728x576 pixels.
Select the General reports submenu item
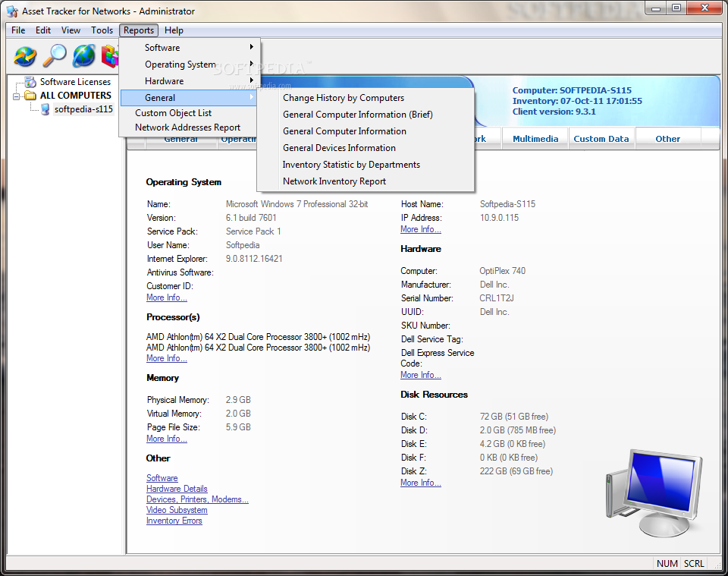[189, 98]
